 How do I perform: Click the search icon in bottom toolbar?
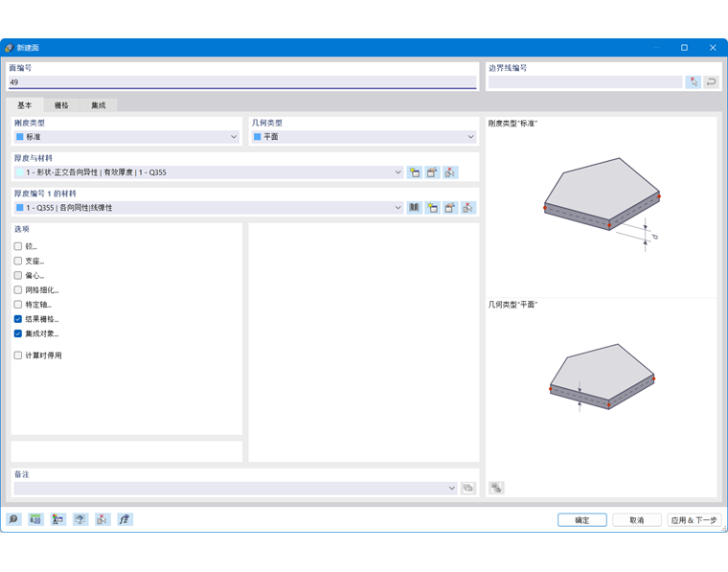tap(13, 519)
